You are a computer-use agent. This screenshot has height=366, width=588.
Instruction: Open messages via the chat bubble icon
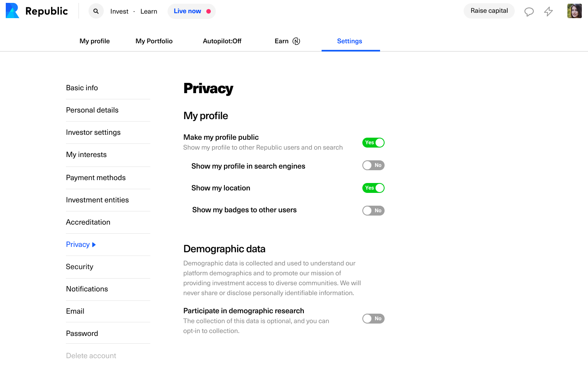coord(529,12)
